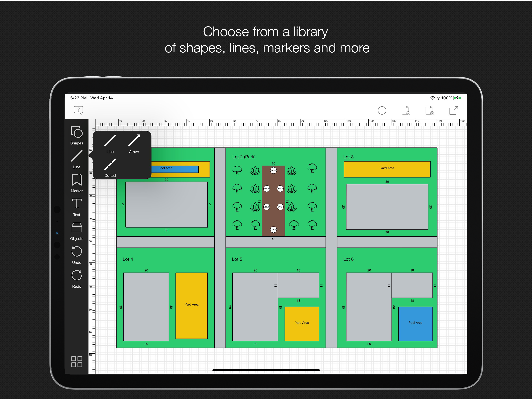Select the Line tool in sidebar

point(77,159)
